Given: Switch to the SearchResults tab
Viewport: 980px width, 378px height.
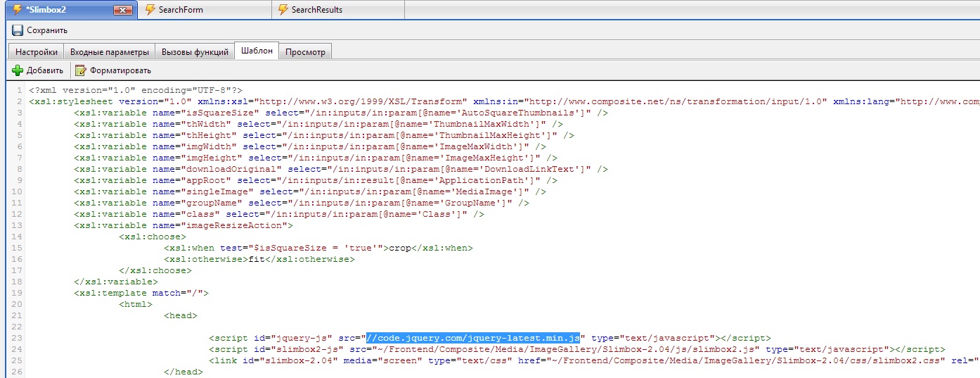Looking at the screenshot, I should point(317,10).
